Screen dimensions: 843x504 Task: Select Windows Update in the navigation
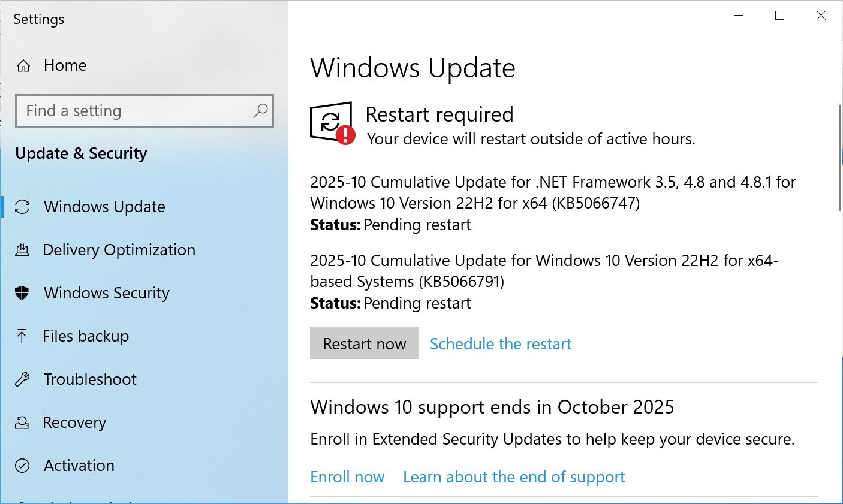click(104, 207)
